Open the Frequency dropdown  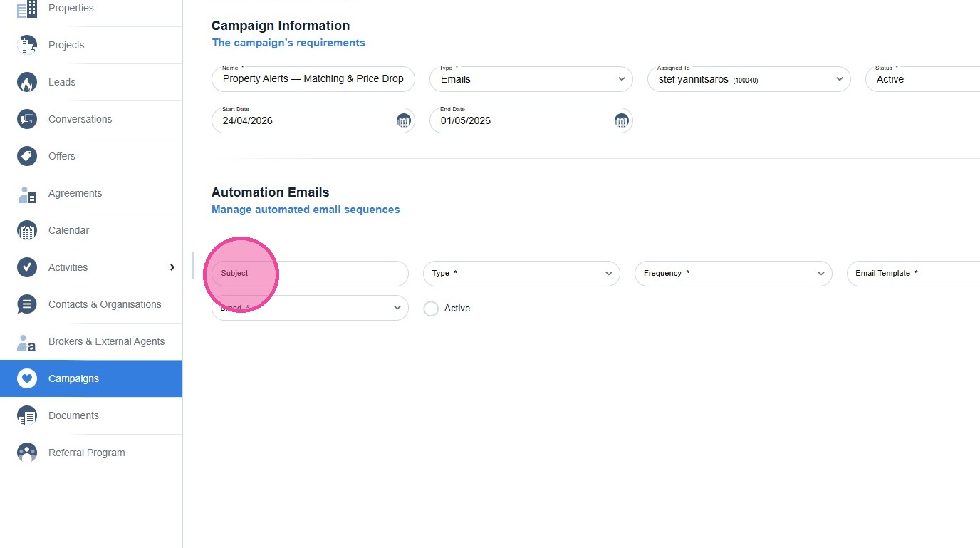pyautogui.click(x=733, y=274)
